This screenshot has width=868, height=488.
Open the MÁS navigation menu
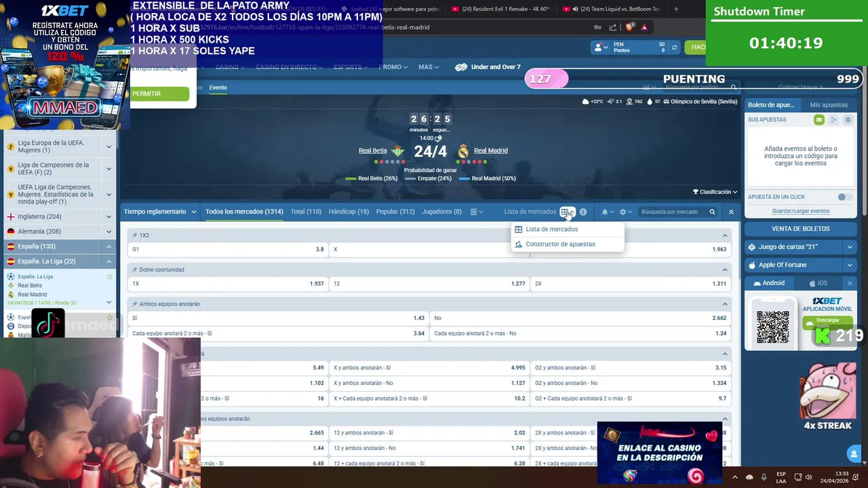click(429, 67)
